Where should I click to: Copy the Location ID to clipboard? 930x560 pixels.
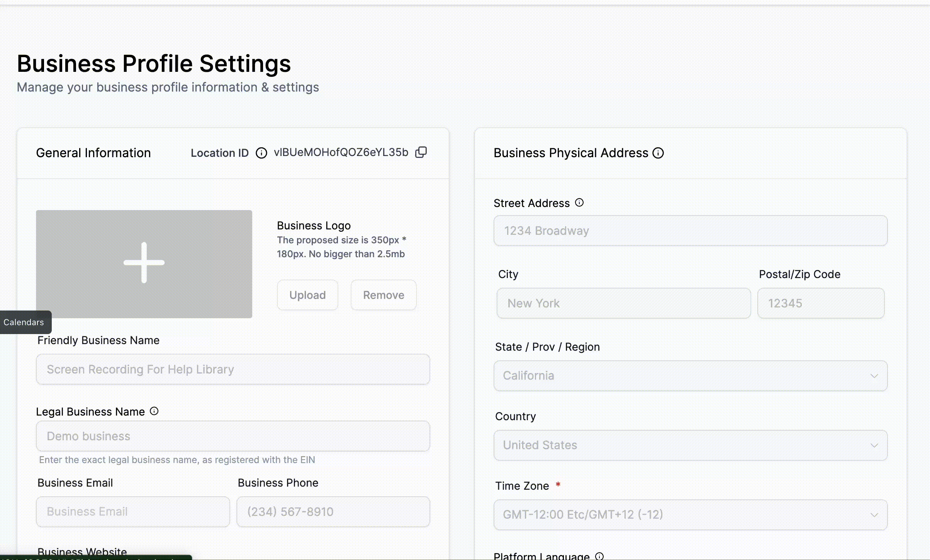[x=421, y=152]
